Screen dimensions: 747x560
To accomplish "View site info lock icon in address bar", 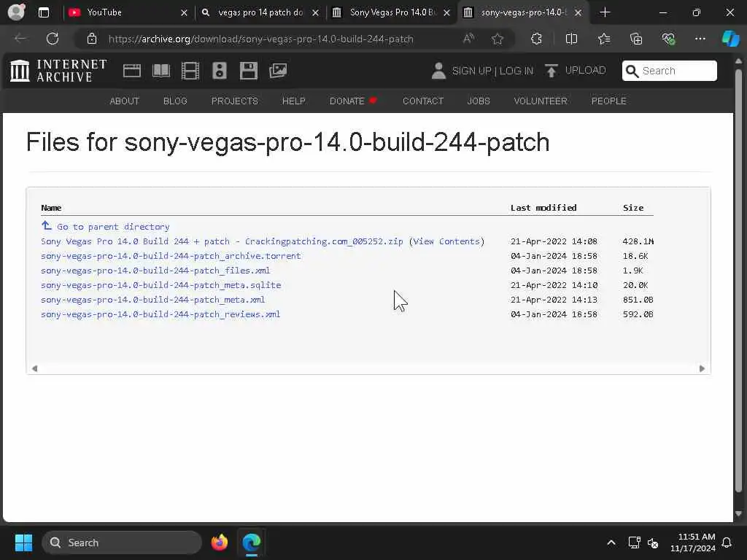I will pyautogui.click(x=92, y=39).
